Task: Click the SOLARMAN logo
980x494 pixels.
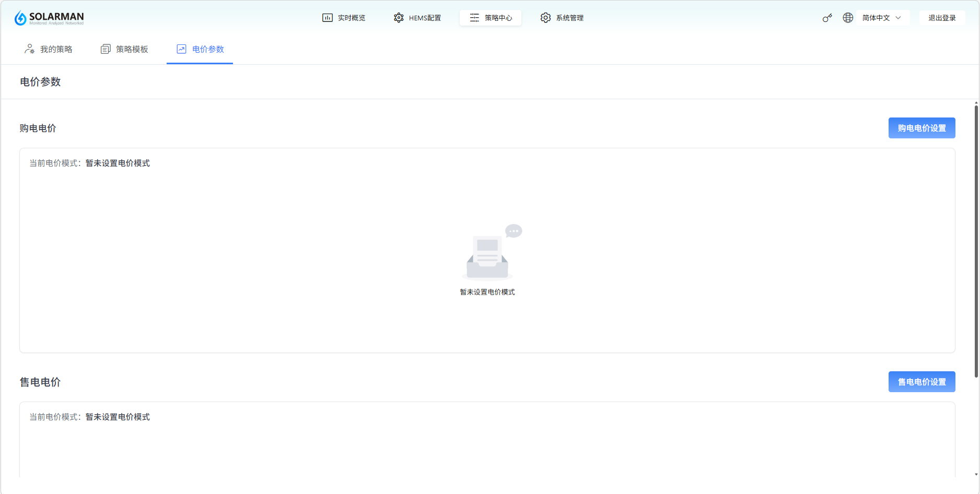Action: coord(49,18)
